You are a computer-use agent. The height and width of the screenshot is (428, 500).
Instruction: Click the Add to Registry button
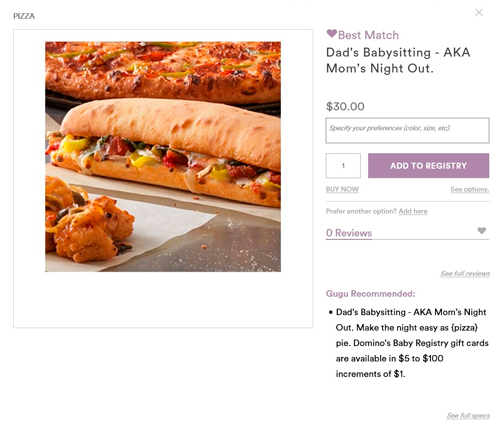pos(428,166)
